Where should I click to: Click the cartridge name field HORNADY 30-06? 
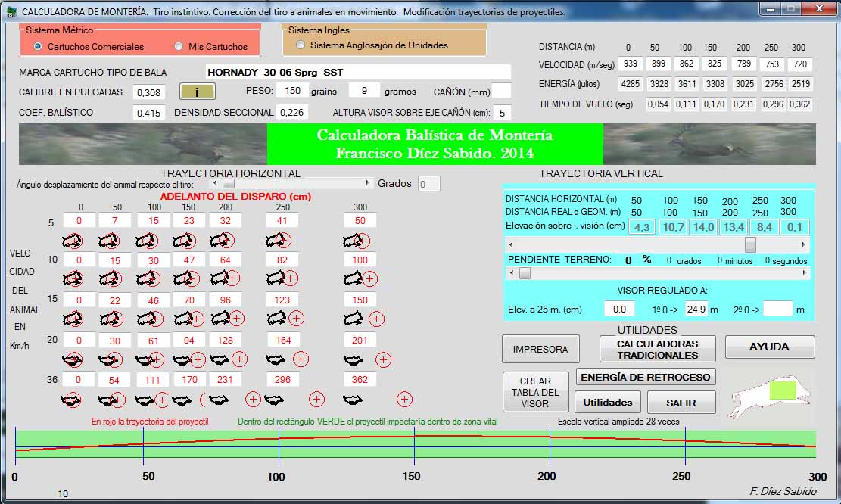pyautogui.click(x=357, y=73)
